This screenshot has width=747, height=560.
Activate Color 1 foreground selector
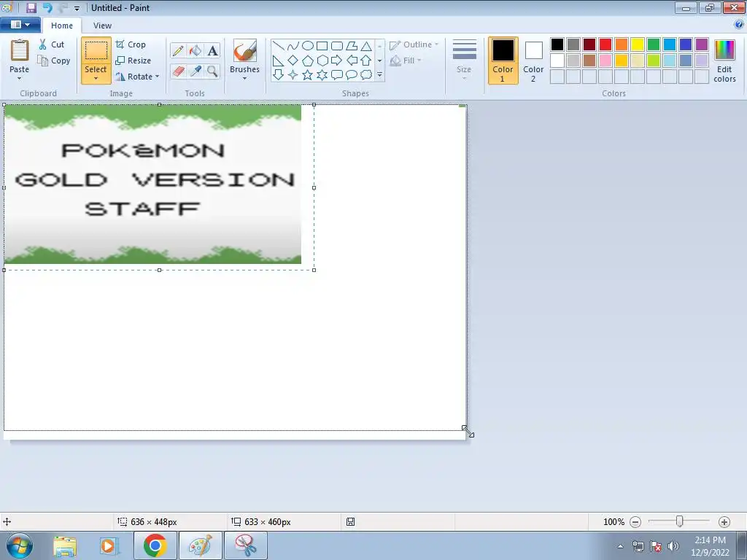pos(503,61)
